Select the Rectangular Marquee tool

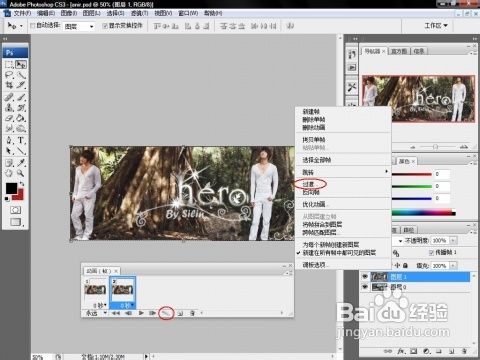point(9,65)
